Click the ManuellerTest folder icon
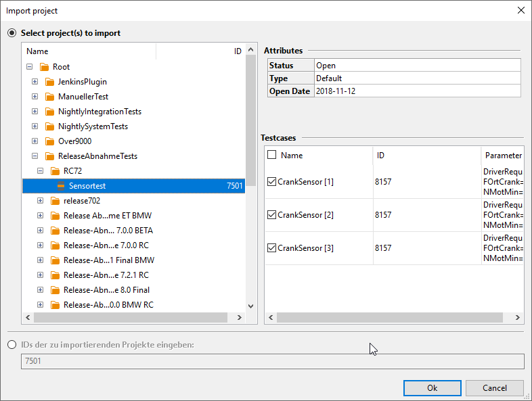 point(50,97)
